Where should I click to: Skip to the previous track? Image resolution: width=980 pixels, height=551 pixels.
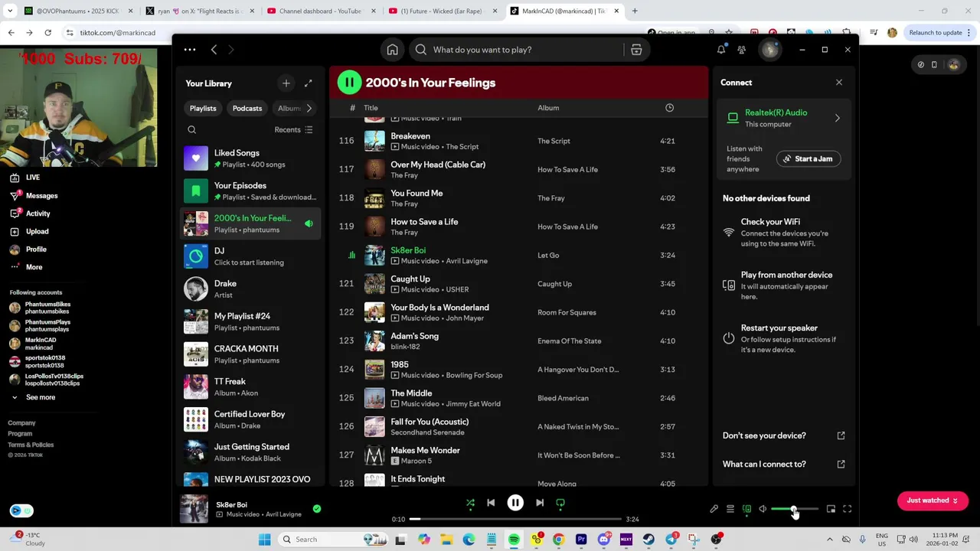tap(491, 503)
